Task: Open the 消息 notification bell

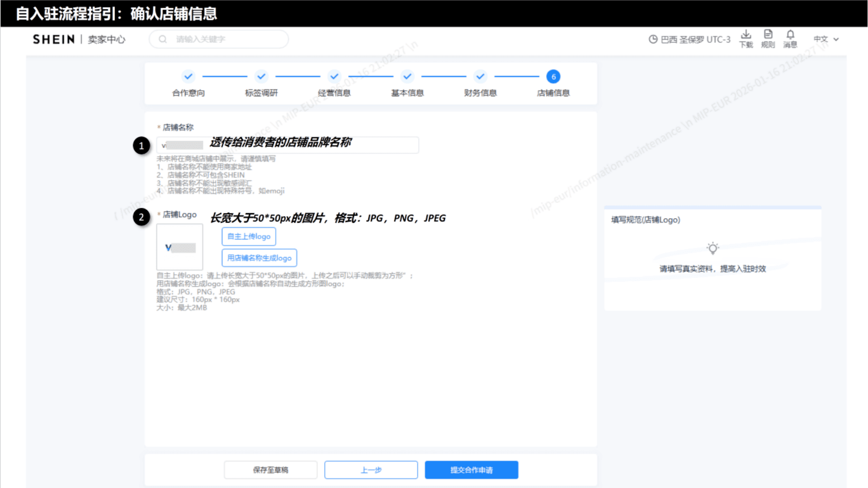Action: tap(790, 39)
